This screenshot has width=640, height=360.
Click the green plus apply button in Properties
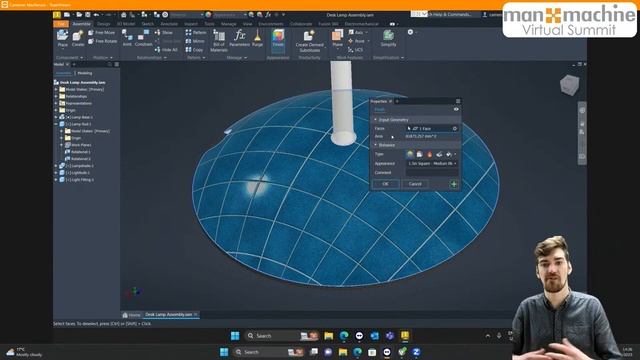tap(454, 184)
